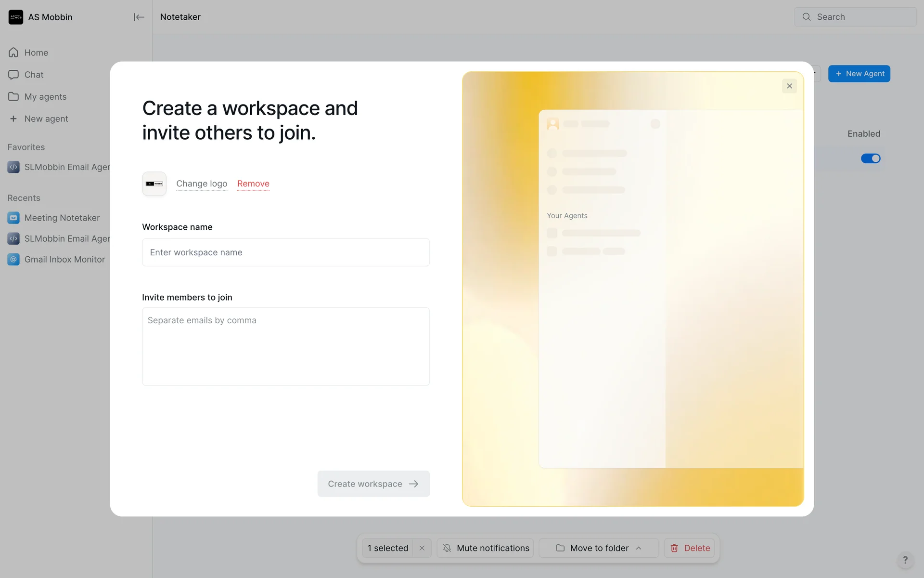The height and width of the screenshot is (578, 924).
Task: Click the blue New Agent button
Action: coord(859,74)
